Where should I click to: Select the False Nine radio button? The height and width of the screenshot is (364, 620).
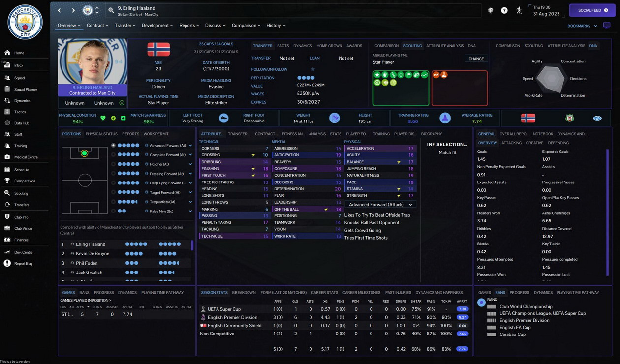(114, 211)
